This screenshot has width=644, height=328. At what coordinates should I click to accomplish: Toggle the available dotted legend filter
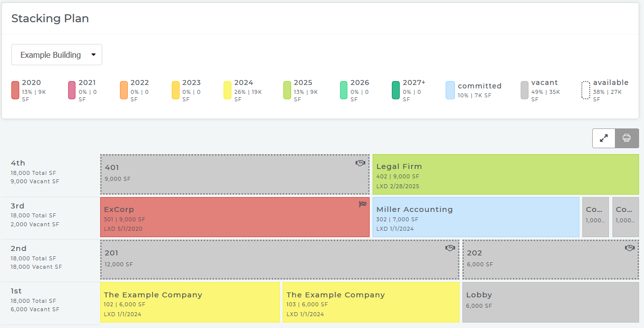tap(586, 90)
